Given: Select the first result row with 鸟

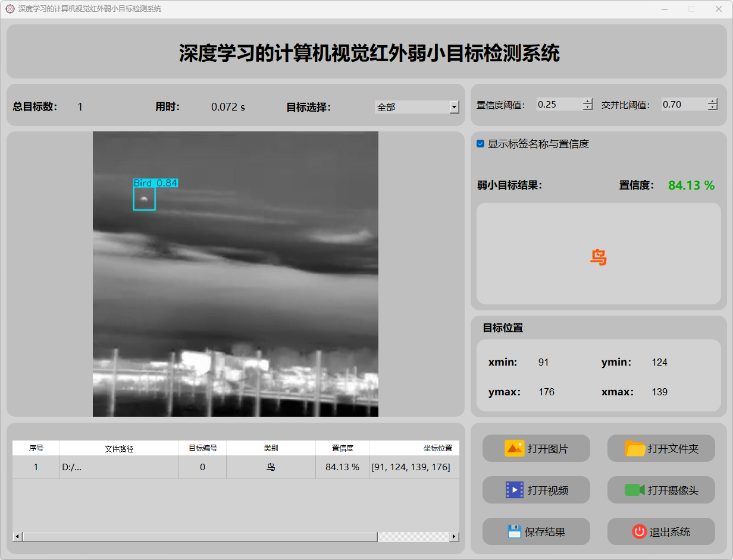Looking at the screenshot, I should 271,467.
